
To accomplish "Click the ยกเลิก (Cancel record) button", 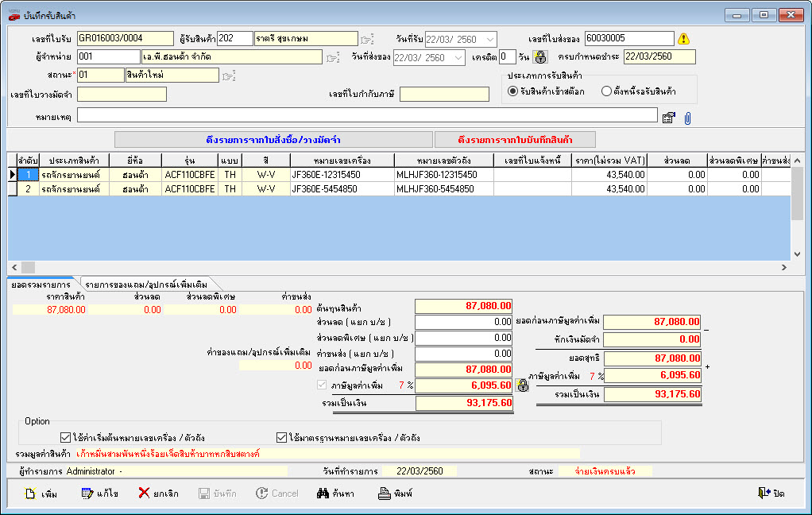I will click(158, 494).
